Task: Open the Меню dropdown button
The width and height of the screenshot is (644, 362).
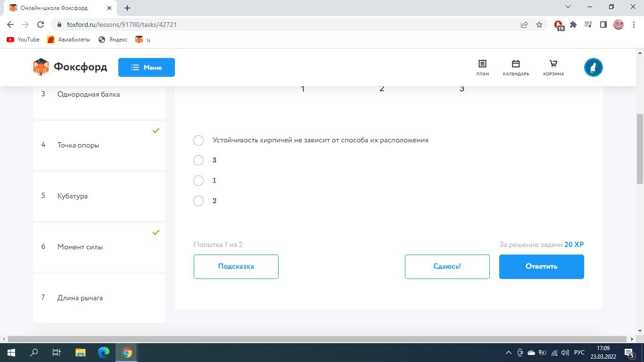Action: (x=147, y=67)
